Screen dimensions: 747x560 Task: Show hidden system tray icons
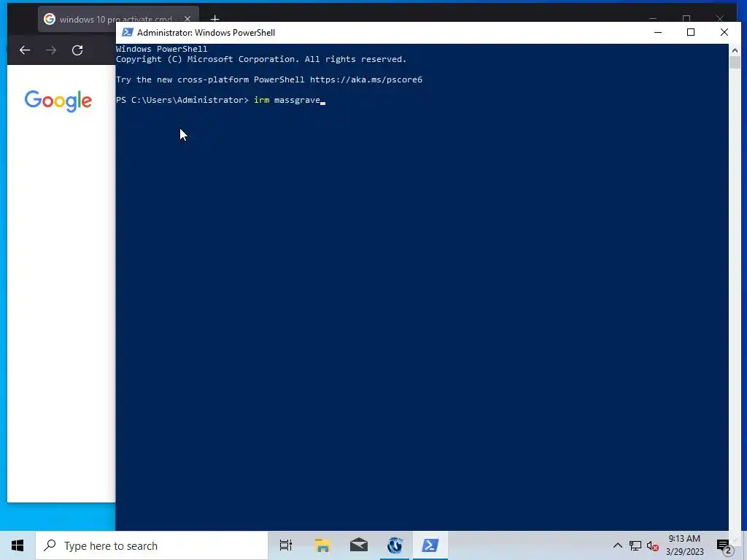[617, 545]
